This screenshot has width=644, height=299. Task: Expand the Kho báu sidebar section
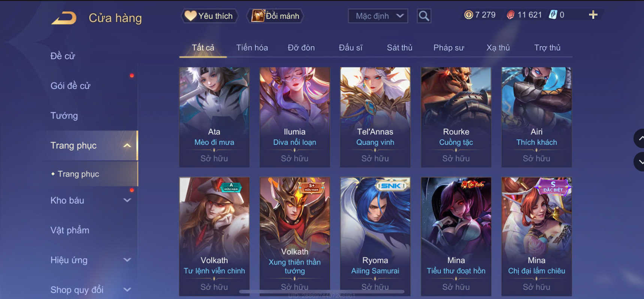[127, 200]
